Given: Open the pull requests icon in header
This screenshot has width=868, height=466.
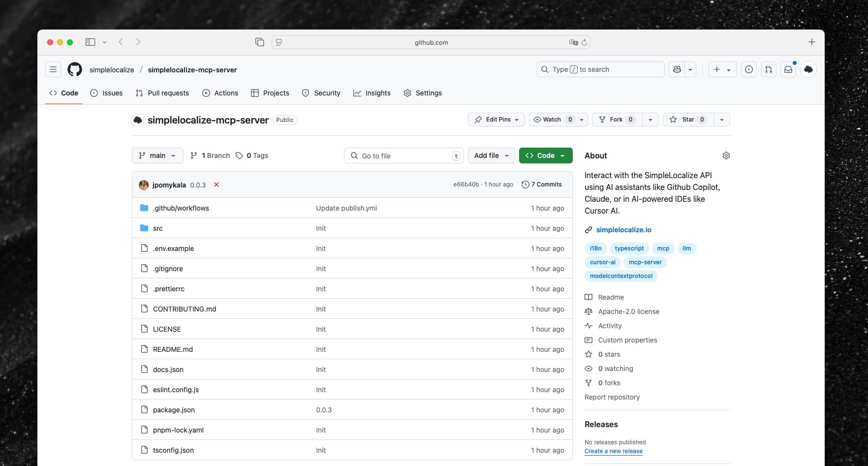Looking at the screenshot, I should click(x=769, y=69).
